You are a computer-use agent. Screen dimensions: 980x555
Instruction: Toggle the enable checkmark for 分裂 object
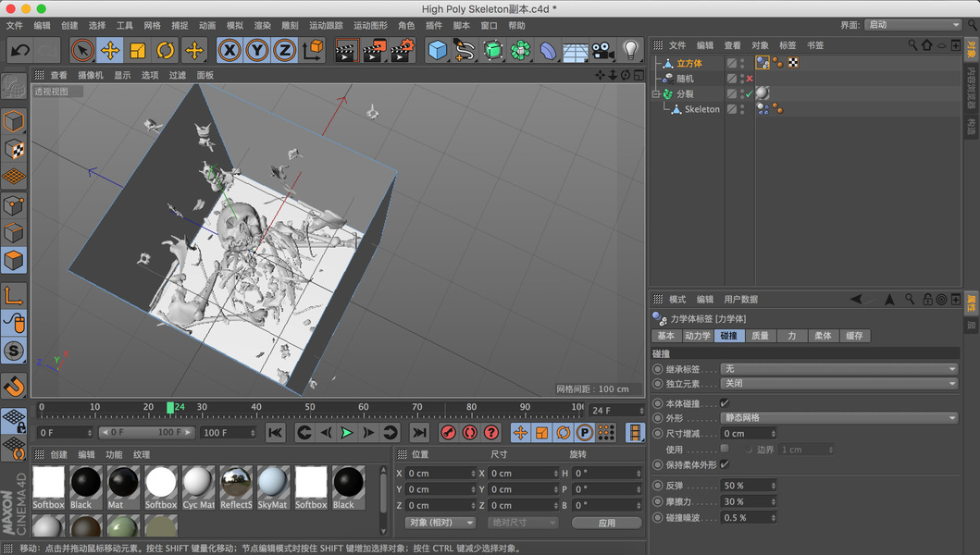[750, 94]
